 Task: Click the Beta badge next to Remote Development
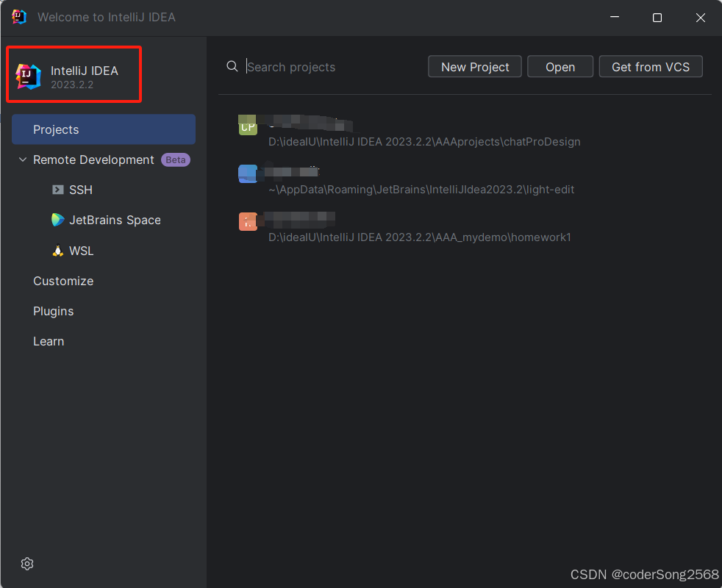coord(176,159)
